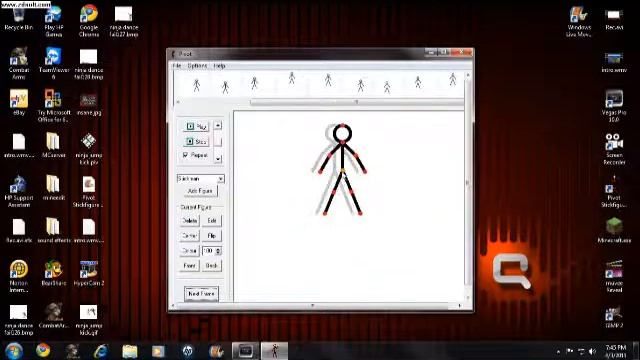This screenshot has height=360, width=640.
Task: Click the Flip figure button
Action: click(x=211, y=236)
